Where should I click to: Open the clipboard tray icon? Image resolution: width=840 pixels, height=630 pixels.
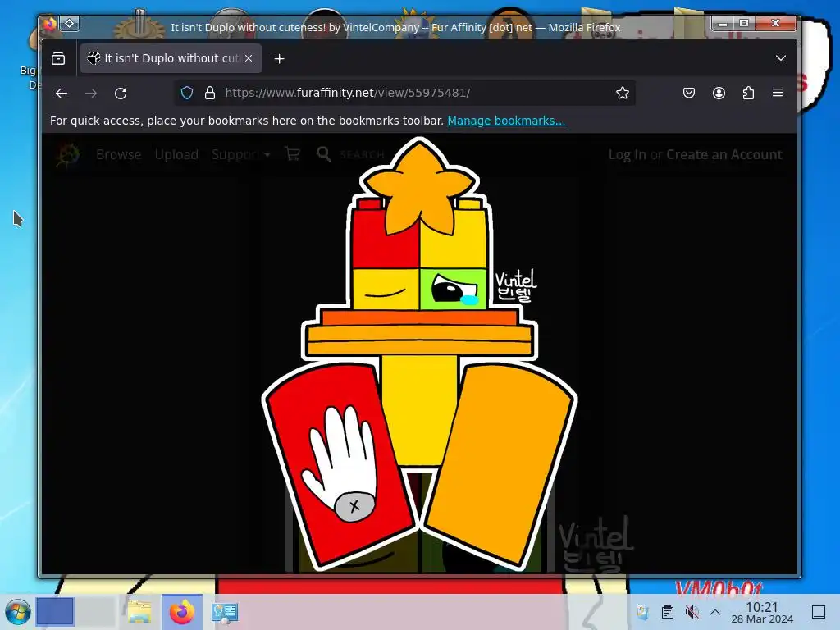668,612
